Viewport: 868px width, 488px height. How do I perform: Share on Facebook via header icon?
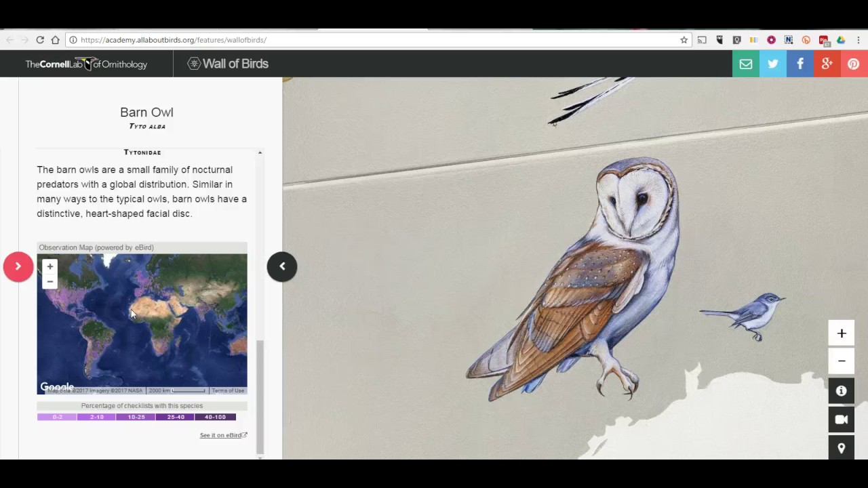[x=800, y=64]
